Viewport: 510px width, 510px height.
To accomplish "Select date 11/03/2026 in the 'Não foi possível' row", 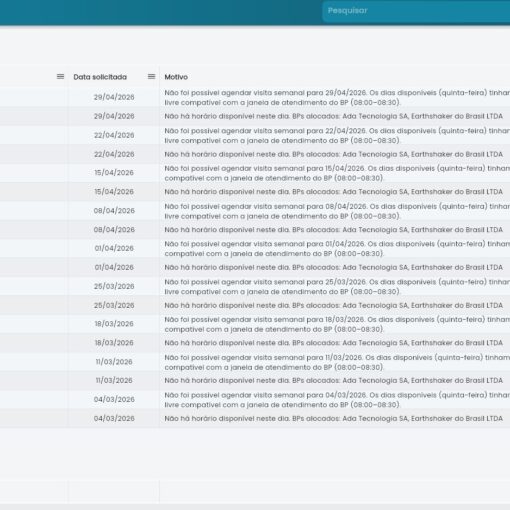I will point(114,362).
